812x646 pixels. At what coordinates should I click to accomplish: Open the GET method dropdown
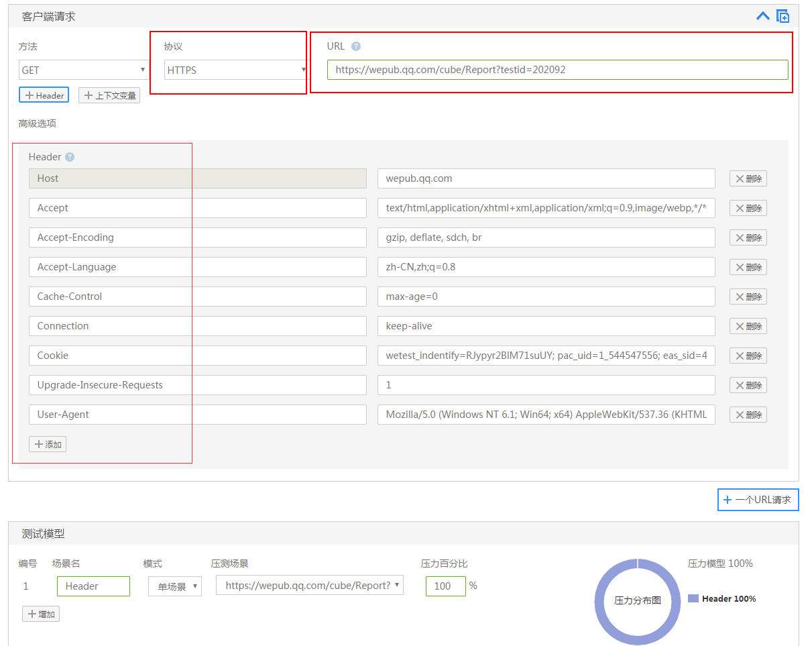click(x=84, y=70)
